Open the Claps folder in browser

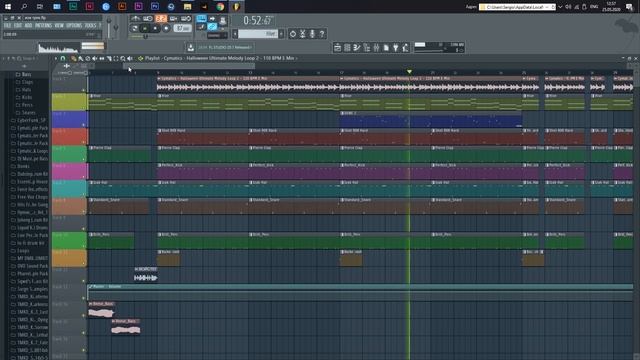pos(27,82)
